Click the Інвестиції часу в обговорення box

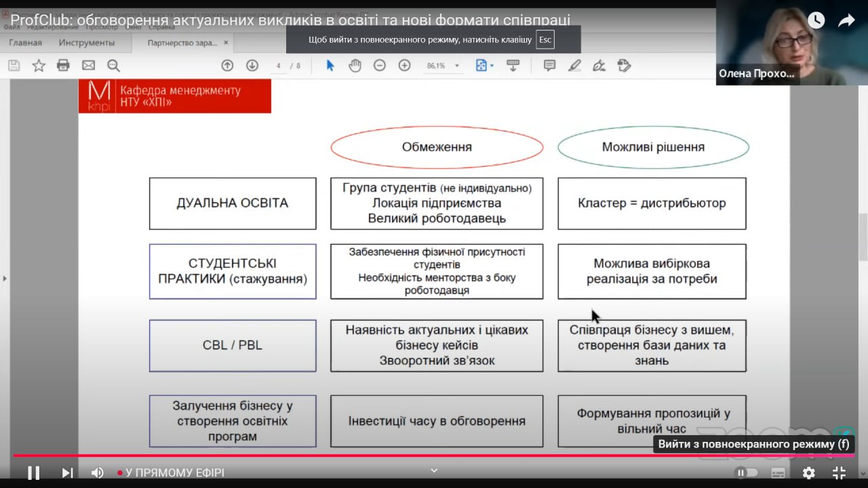437,421
